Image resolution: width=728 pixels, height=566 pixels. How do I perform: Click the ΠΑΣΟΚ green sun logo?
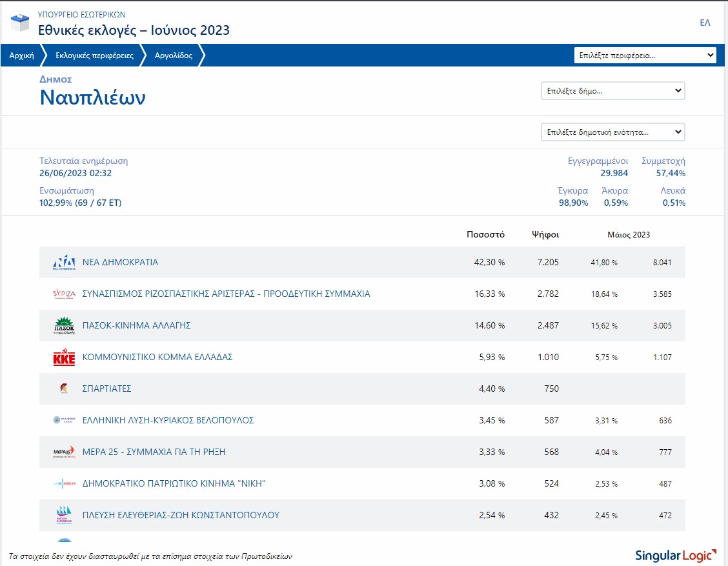coord(64,326)
